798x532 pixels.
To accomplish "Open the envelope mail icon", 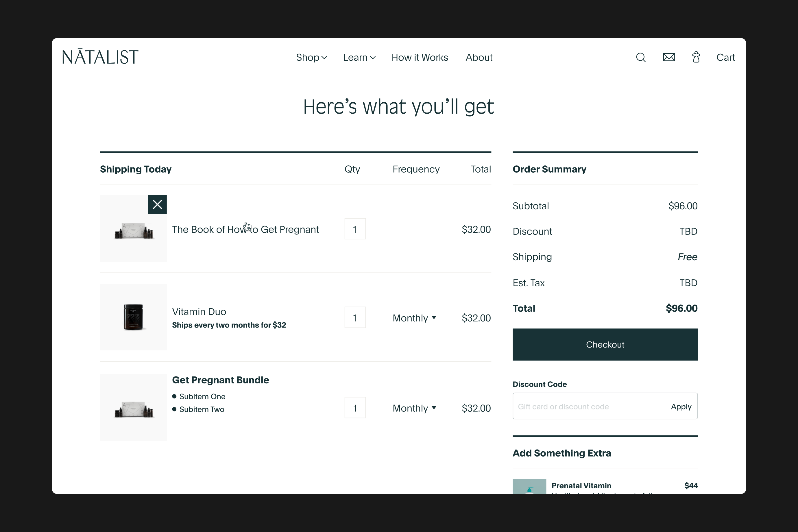I will 669,57.
